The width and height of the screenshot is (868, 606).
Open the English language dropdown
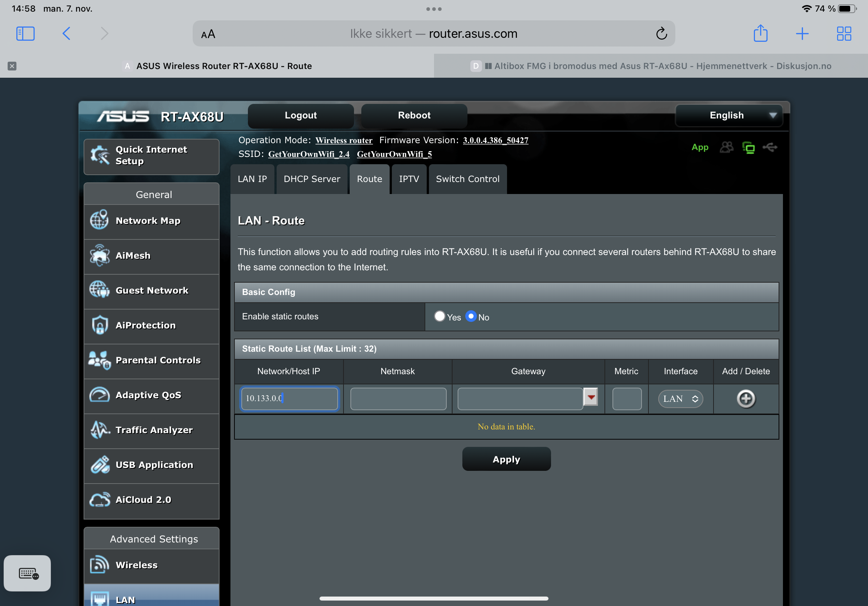tap(729, 116)
